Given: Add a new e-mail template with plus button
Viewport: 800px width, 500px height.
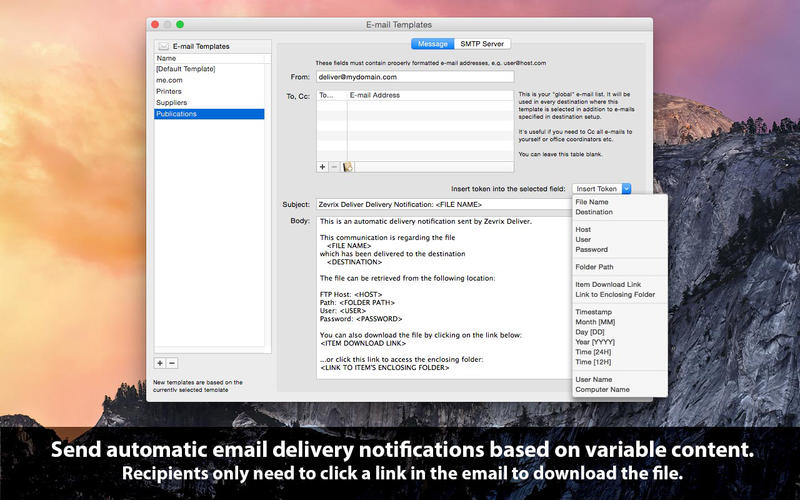Looking at the screenshot, I should [160, 363].
